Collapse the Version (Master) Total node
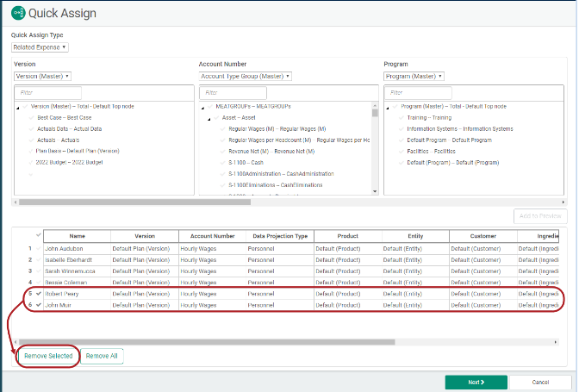This screenshot has height=392, width=579. [18, 108]
